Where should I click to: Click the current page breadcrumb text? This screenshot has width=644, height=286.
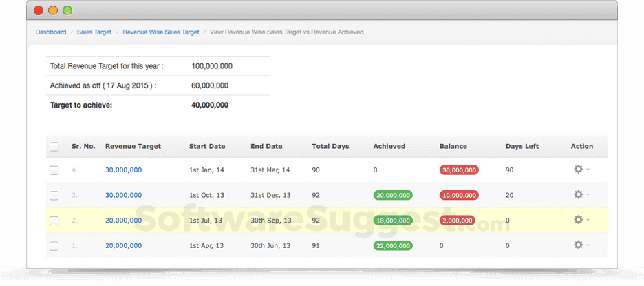287,32
